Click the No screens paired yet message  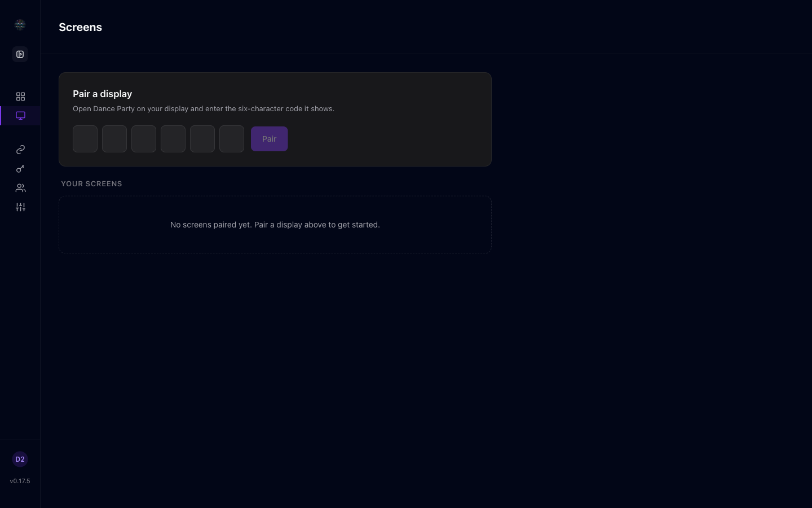(275, 225)
